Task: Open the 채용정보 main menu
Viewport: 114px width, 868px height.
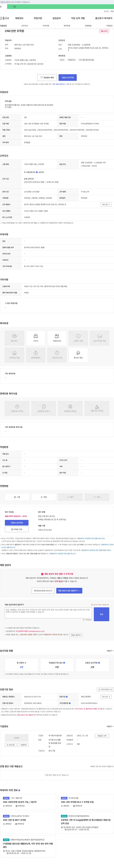Action: pyautogui.click(x=19, y=18)
